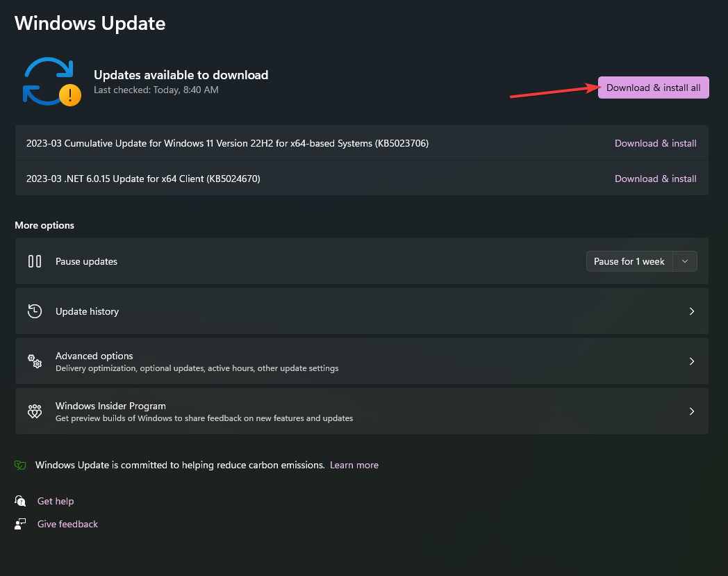Click the Delivery optimization, optional updates description
The image size is (728, 576).
(197, 368)
